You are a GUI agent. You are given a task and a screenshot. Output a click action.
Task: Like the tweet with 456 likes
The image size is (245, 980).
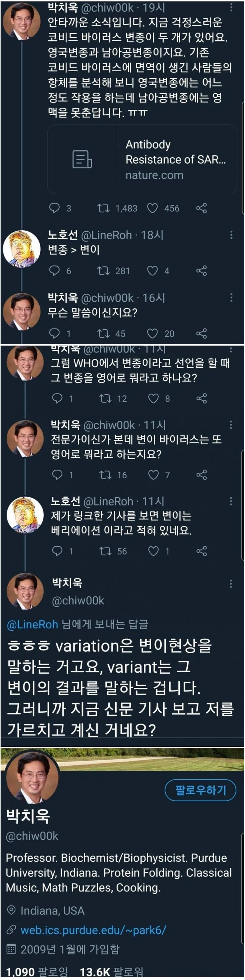(152, 208)
